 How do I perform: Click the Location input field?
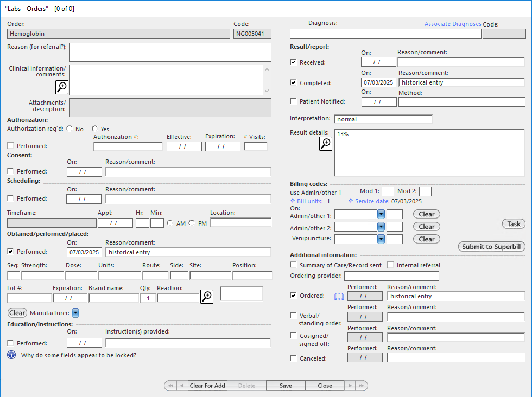tap(241, 223)
